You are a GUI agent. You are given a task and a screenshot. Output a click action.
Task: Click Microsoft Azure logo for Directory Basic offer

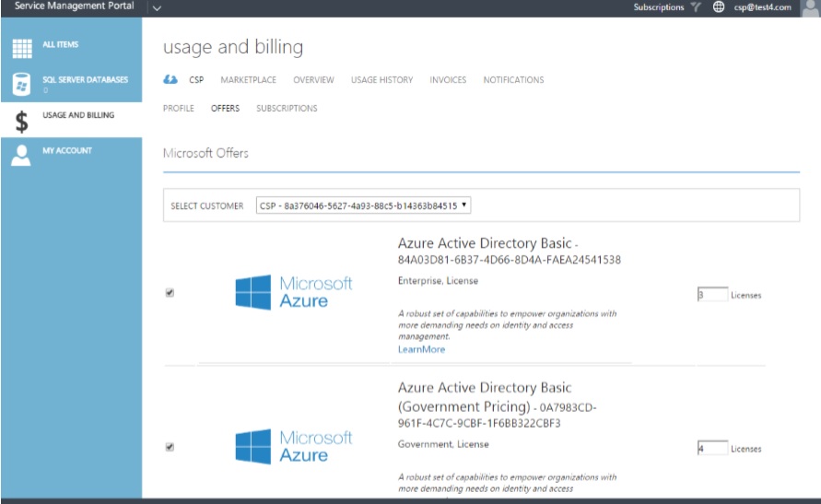(294, 292)
